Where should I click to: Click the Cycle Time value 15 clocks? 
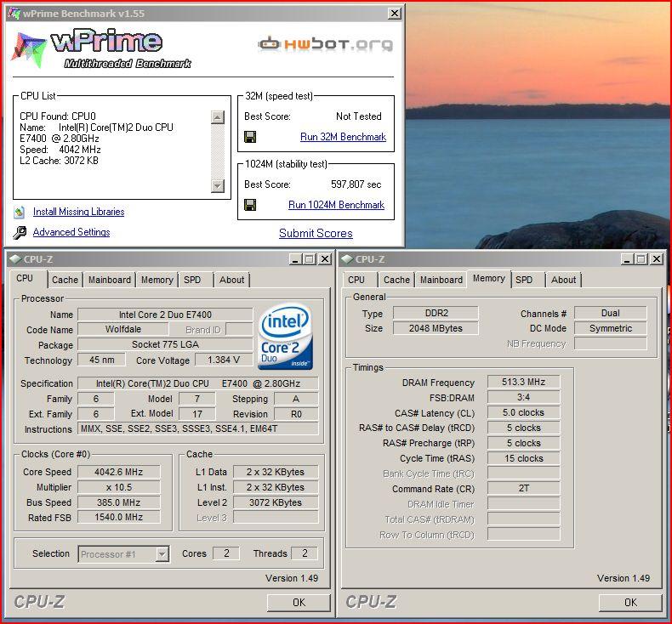(x=524, y=458)
